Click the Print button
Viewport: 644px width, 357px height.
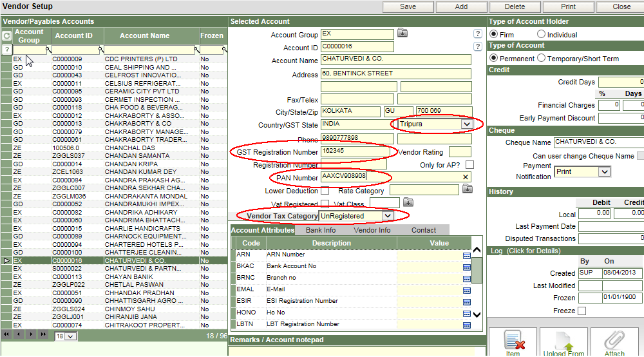pos(568,6)
